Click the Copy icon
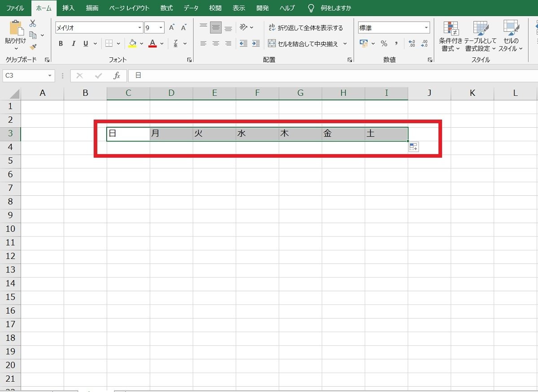 tap(32, 34)
